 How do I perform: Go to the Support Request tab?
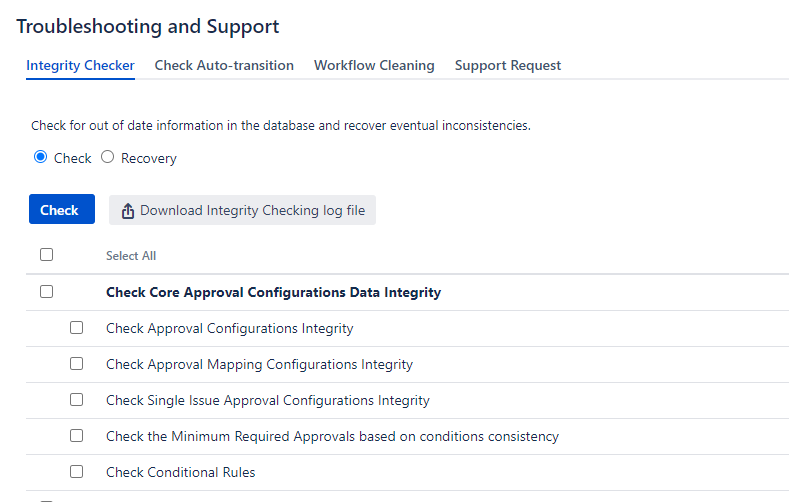(x=508, y=65)
